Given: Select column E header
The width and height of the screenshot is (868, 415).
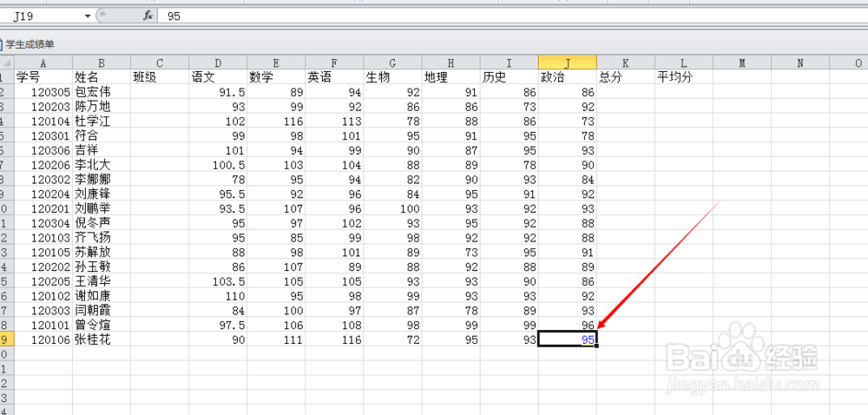Looking at the screenshot, I should pos(276,63).
